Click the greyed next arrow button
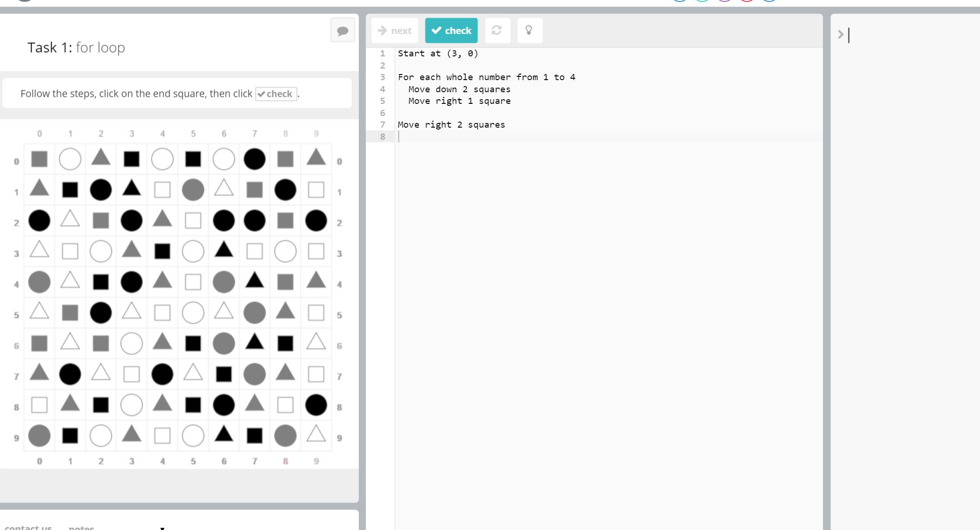This screenshot has height=530, width=980. pos(394,31)
